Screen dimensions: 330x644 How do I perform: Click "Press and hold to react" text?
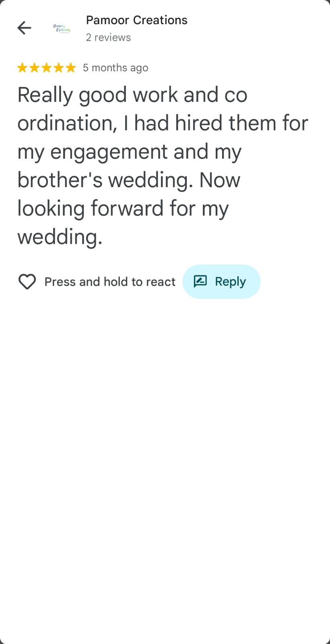point(110,282)
